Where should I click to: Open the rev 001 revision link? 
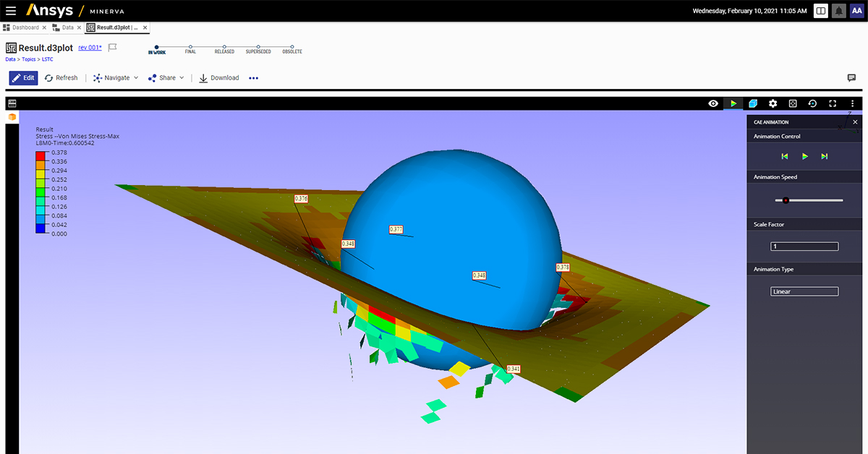[89, 47]
